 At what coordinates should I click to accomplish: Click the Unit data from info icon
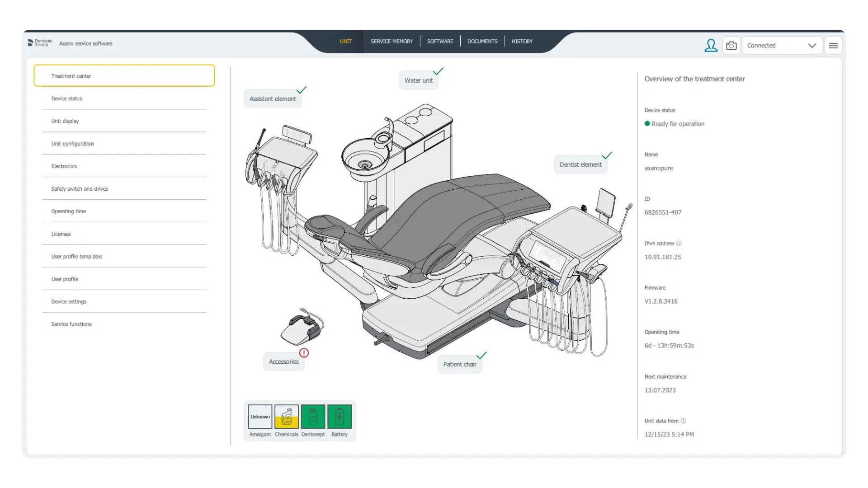[x=683, y=421]
